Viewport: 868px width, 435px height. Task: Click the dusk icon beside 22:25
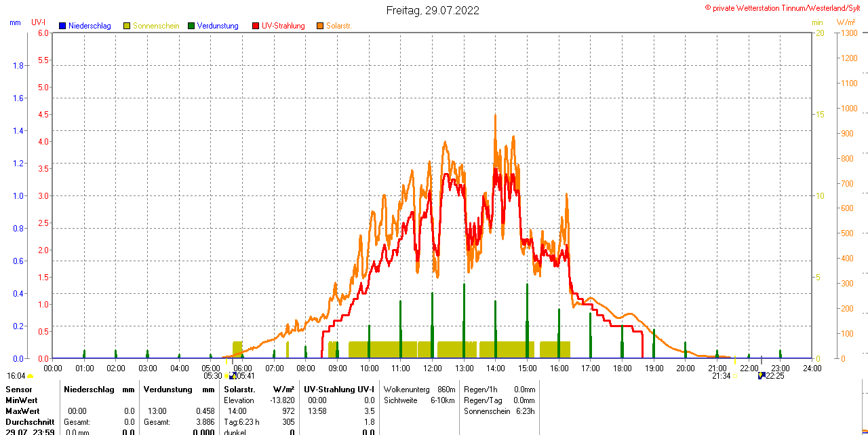click(x=762, y=375)
